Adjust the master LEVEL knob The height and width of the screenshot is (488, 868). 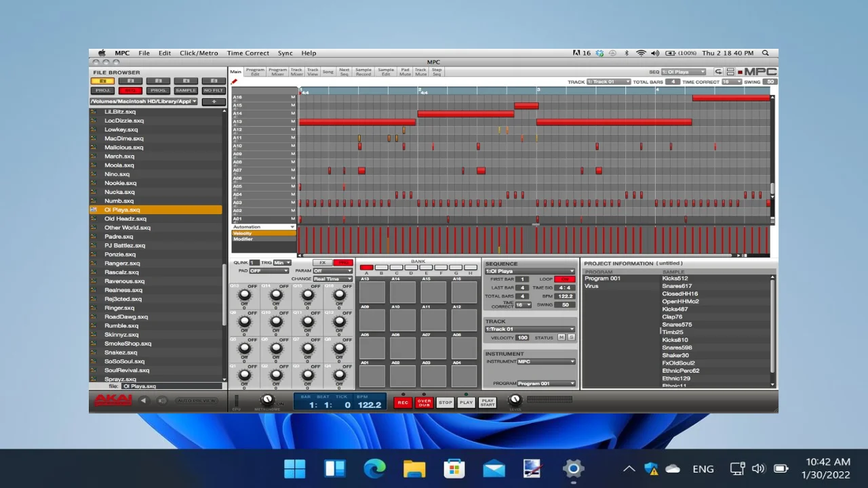tap(515, 400)
